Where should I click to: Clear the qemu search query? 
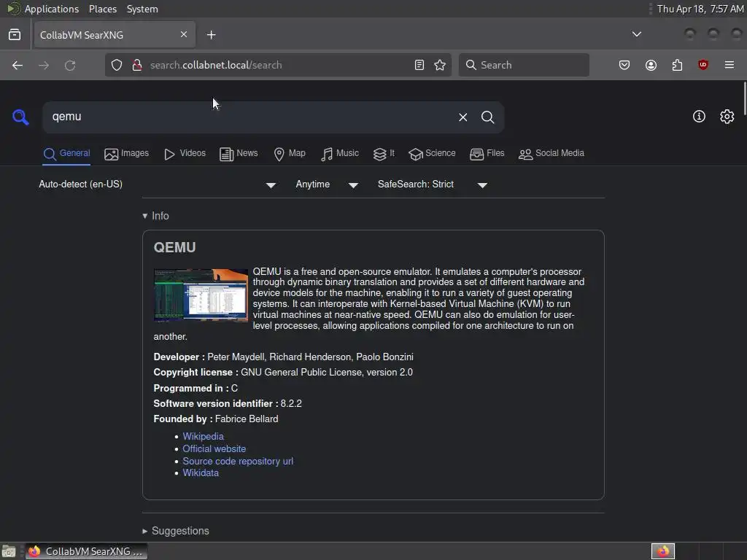pos(462,117)
